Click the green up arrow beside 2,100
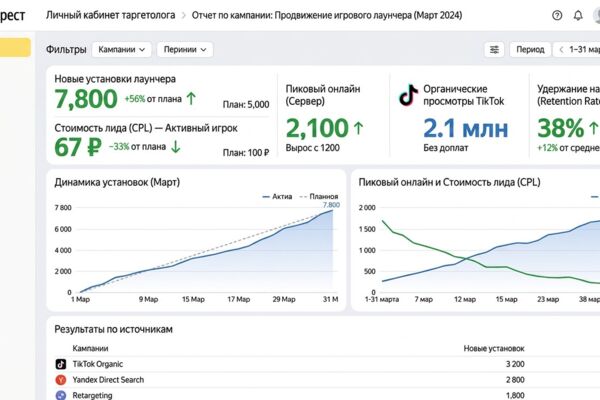The width and height of the screenshot is (600, 400). (x=358, y=128)
